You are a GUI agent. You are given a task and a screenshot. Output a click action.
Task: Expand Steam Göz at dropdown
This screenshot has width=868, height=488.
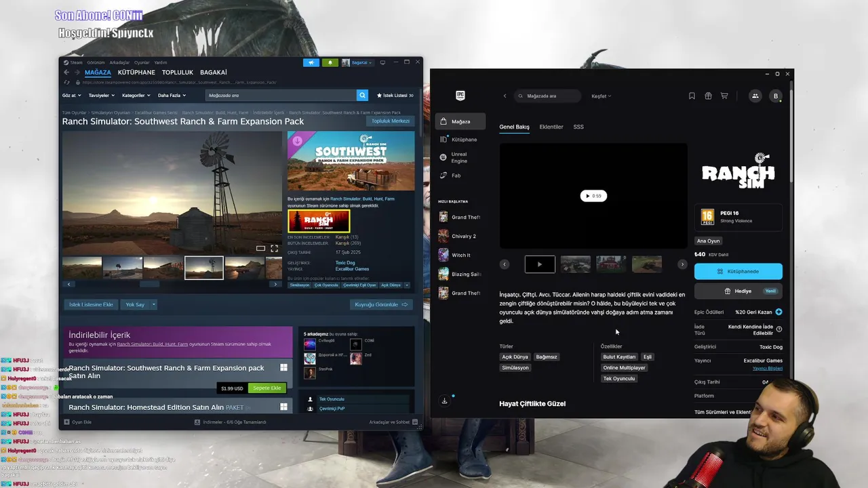71,96
